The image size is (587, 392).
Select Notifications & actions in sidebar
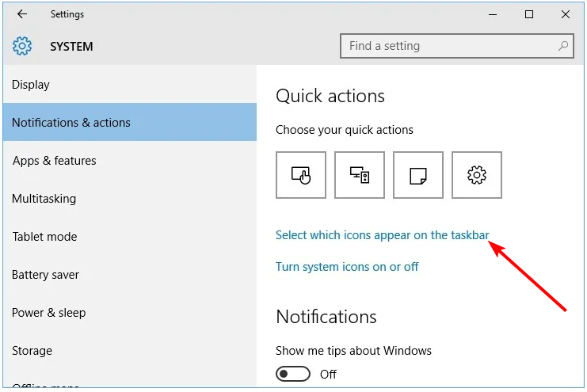point(71,123)
